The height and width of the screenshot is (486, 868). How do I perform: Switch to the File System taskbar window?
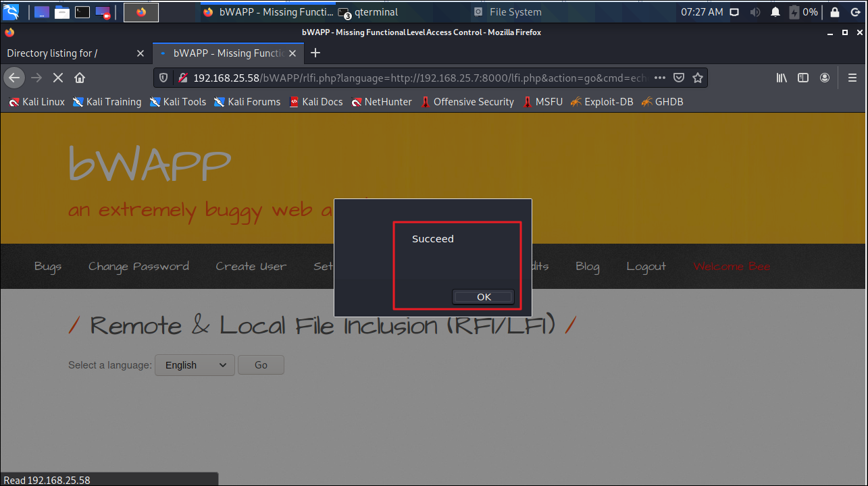point(508,12)
